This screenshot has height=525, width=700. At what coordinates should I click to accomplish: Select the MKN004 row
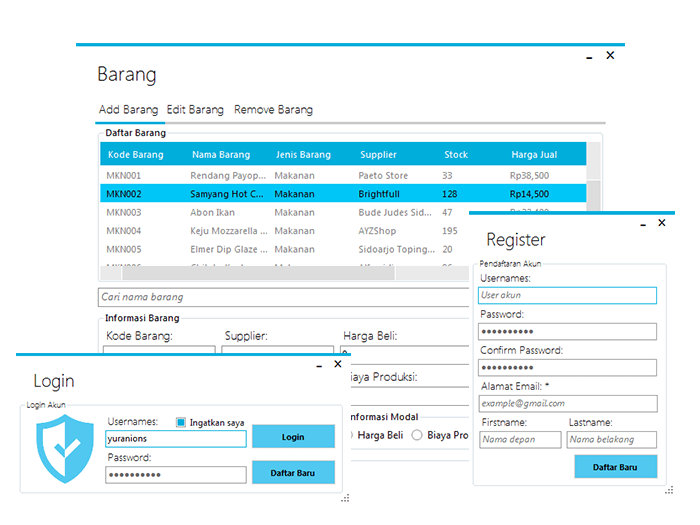click(285, 231)
